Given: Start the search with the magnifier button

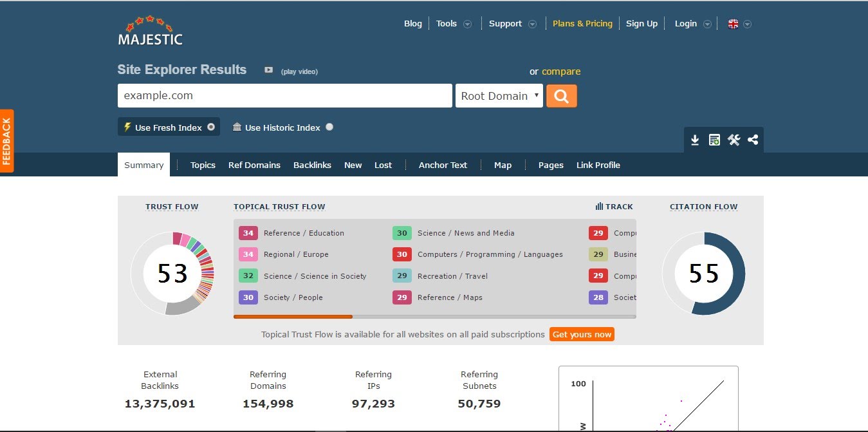Looking at the screenshot, I should pyautogui.click(x=561, y=95).
